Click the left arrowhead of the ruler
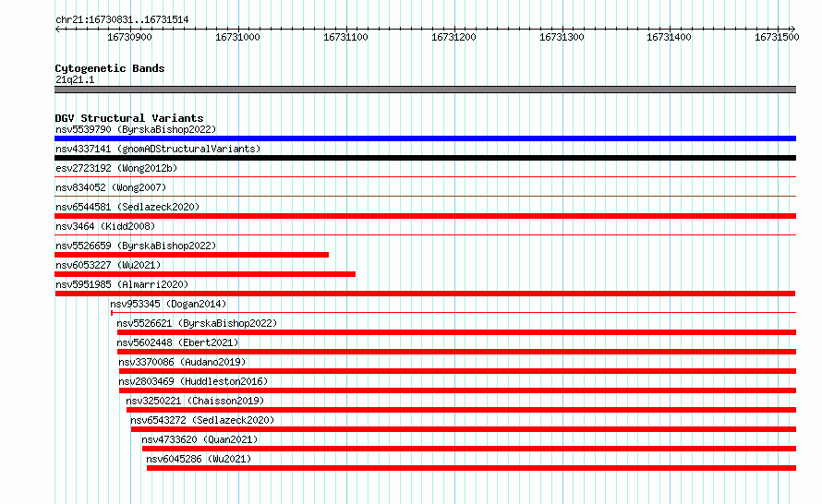 (x=57, y=29)
